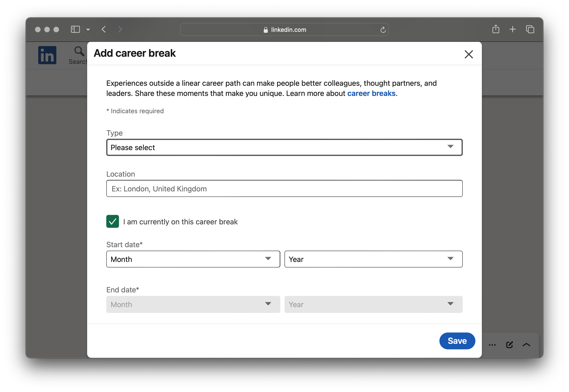Click the Save button
569x392 pixels.
(x=457, y=341)
